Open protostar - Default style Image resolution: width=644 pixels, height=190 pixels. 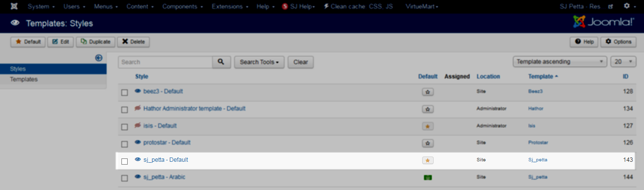(167, 142)
